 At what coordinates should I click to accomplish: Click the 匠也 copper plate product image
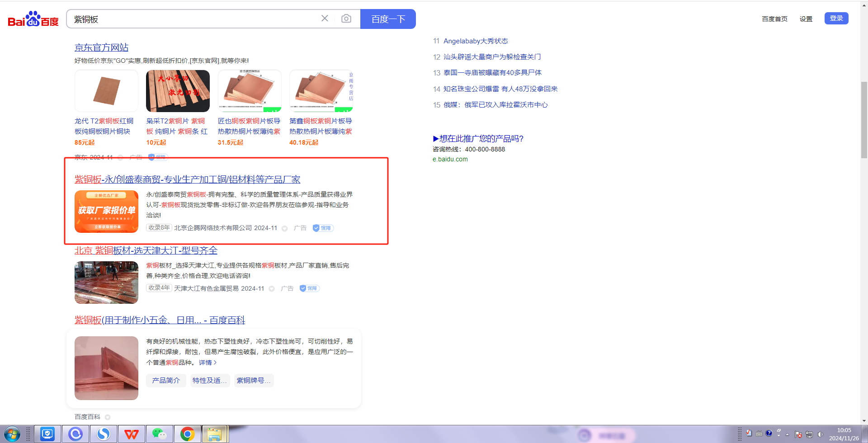pos(250,91)
